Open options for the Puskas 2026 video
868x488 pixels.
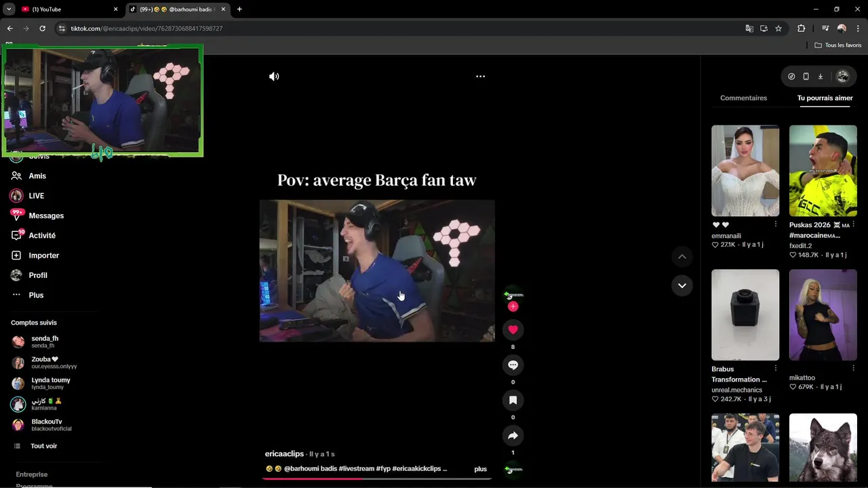coord(853,224)
